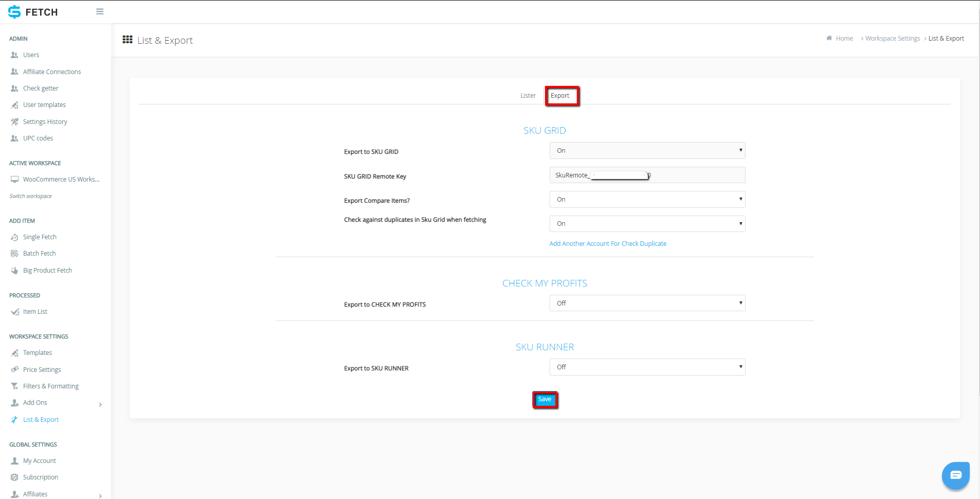Click the Check getter icon
This screenshot has height=499, width=980.
point(14,88)
